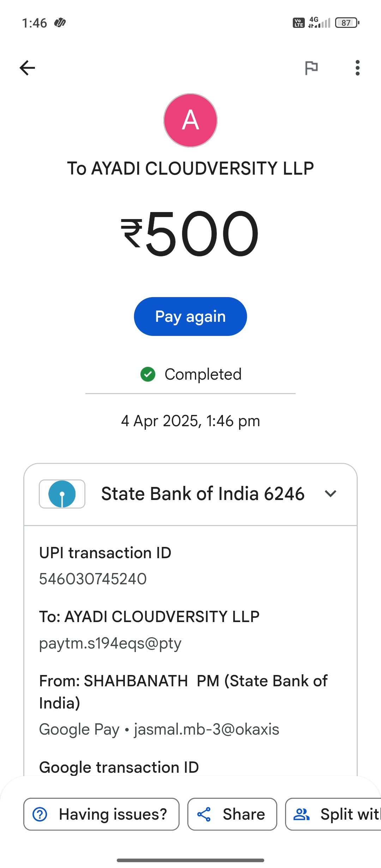Tap the pink recipient avatar A
The width and height of the screenshot is (381, 868).
pyautogui.click(x=190, y=120)
